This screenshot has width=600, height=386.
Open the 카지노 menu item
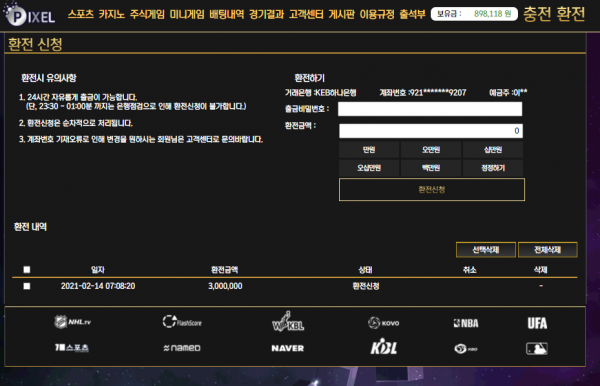pyautogui.click(x=112, y=14)
